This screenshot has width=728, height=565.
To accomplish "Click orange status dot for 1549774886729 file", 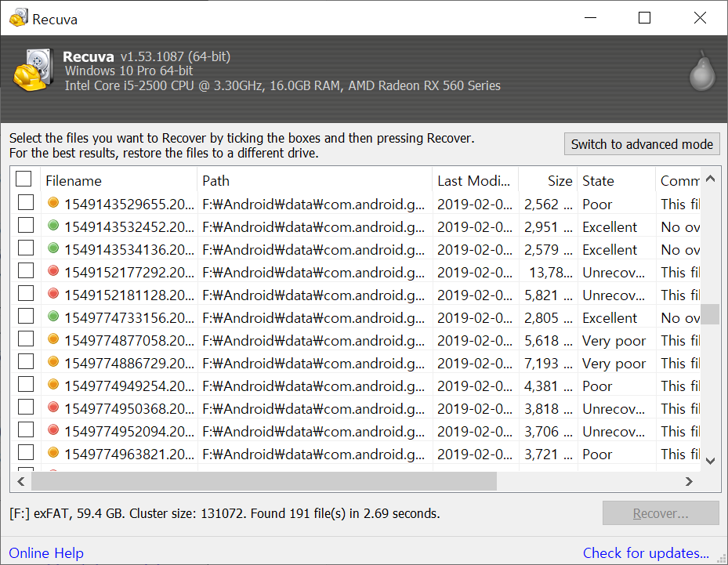I will (x=53, y=361).
